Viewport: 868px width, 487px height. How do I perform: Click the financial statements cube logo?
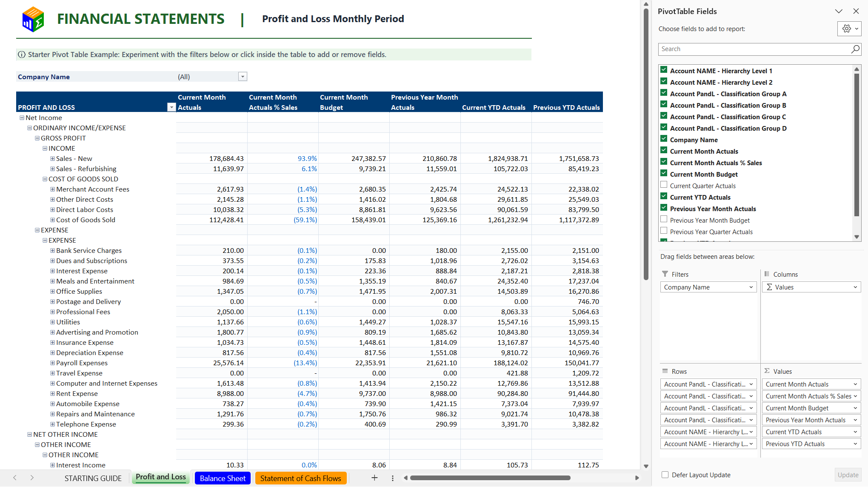click(x=33, y=19)
